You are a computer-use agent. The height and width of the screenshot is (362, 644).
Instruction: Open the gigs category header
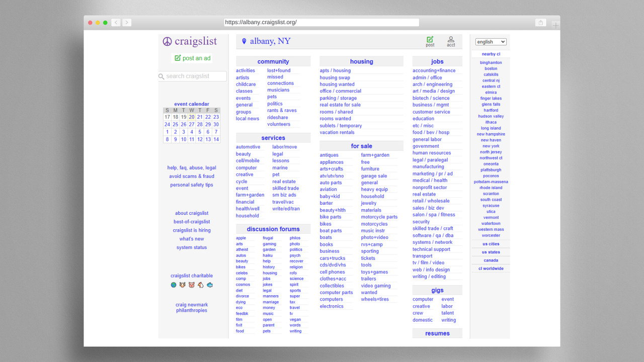[x=437, y=291]
